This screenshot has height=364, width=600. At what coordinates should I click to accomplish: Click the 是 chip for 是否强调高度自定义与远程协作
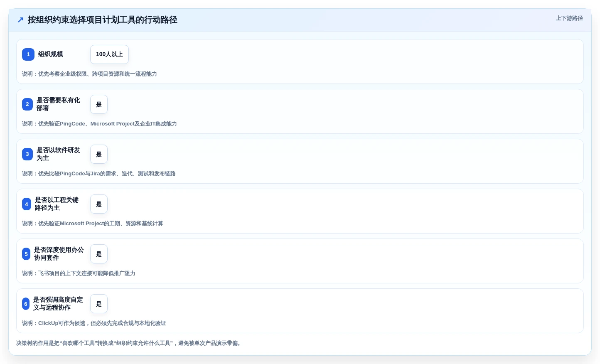click(99, 304)
